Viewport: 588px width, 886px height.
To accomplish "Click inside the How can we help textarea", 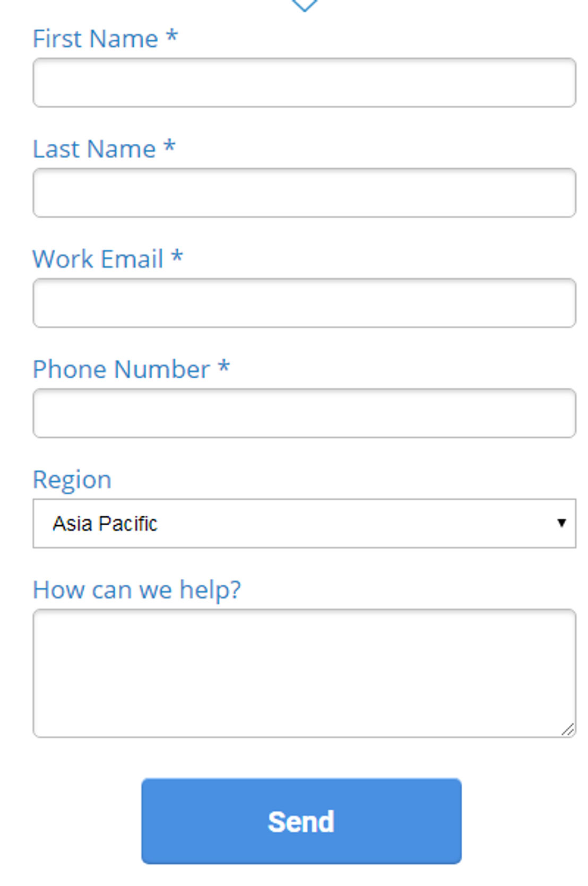I will pyautogui.click(x=304, y=673).
